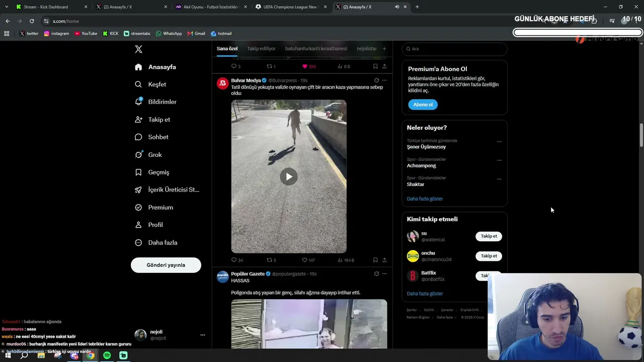
Task: Show more under Neler oluyor
Action: click(425, 199)
